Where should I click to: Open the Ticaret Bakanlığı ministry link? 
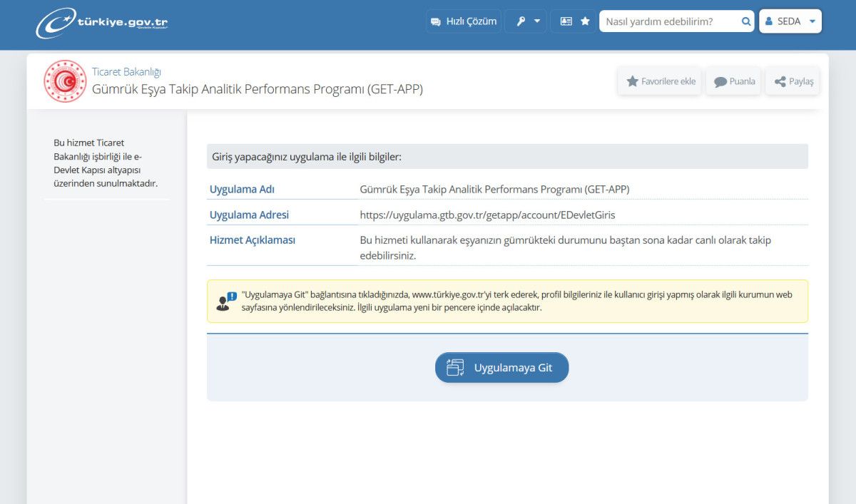point(126,72)
